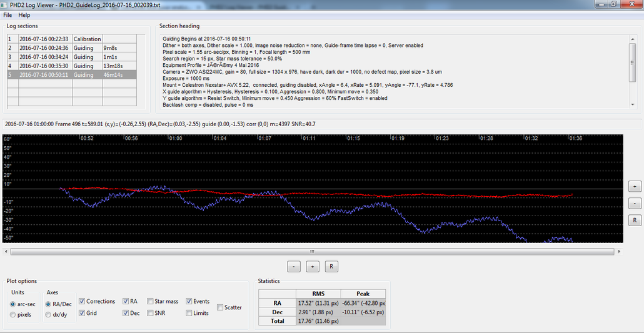Click the Total RMS value 17.76" cell
Screen dimensions: 644x333
318,321
